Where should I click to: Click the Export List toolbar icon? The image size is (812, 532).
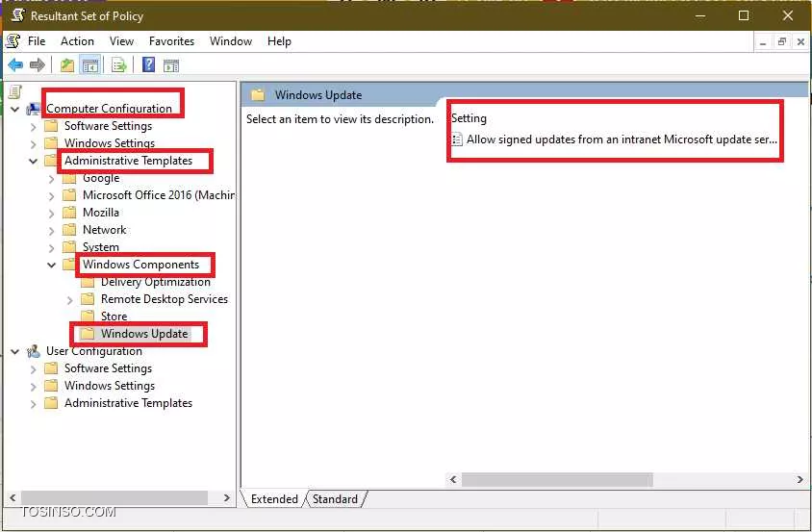click(x=119, y=65)
